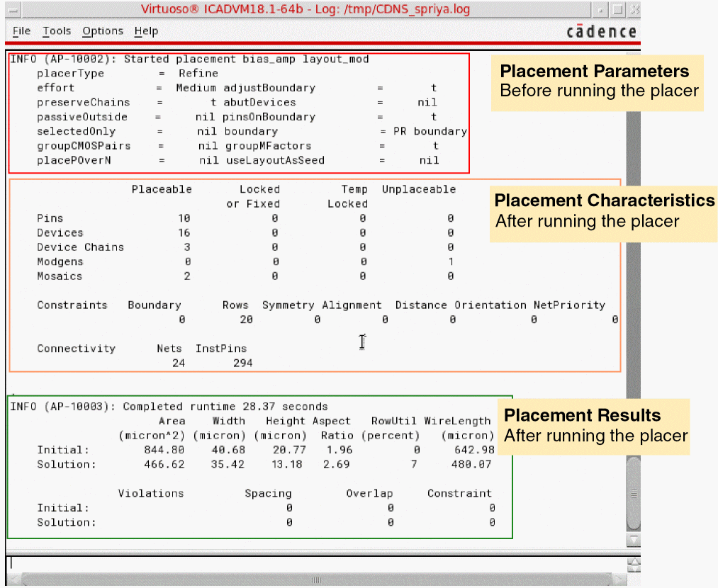
Task: Click the 'groupMFactors' parameter label
Action: click(x=268, y=146)
